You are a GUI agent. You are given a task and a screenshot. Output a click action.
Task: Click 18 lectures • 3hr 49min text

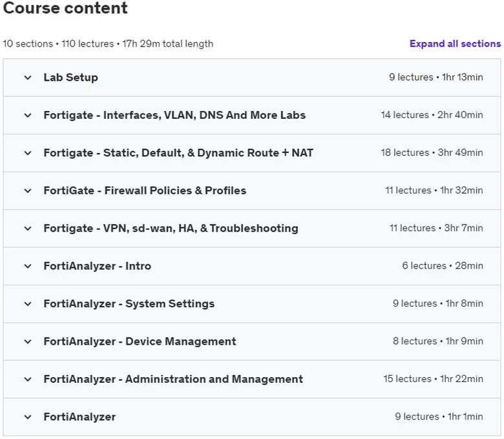click(x=432, y=152)
